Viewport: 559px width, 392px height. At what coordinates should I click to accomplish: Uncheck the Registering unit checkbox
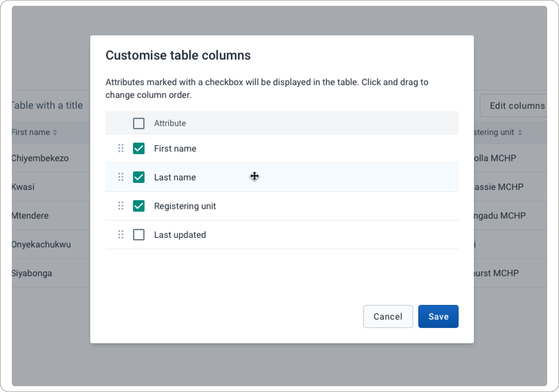139,206
